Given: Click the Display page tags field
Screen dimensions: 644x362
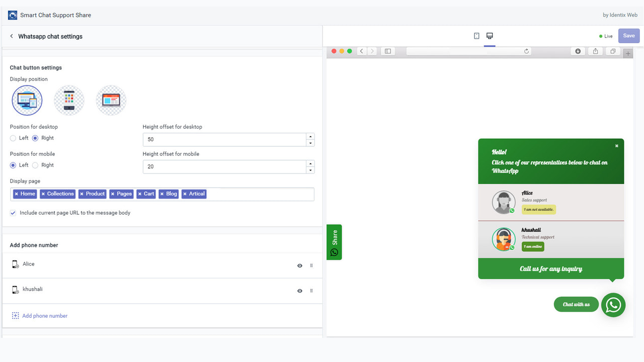Looking at the screenshot, I should pyautogui.click(x=252, y=194).
